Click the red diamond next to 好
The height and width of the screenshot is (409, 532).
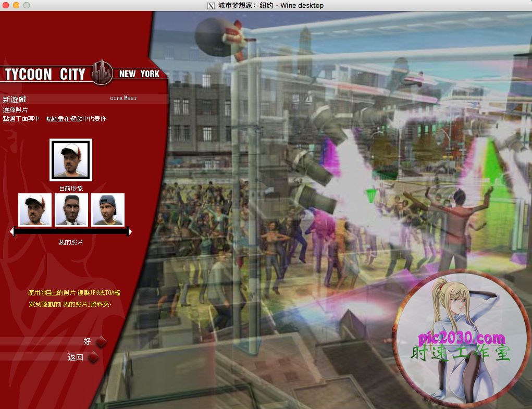point(101,341)
